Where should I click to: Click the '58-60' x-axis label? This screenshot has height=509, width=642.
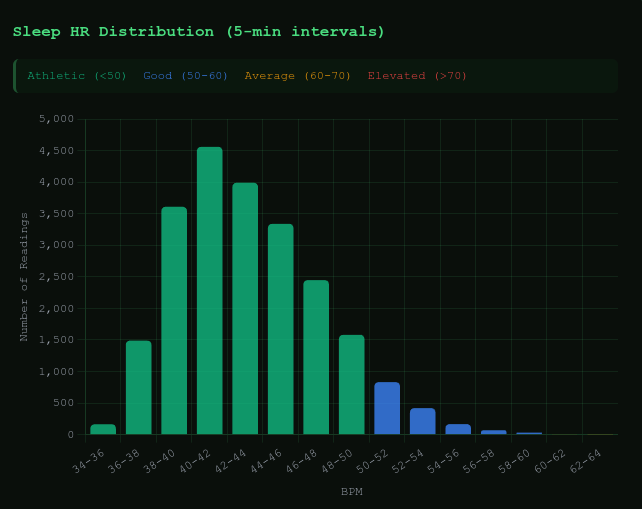point(515,461)
